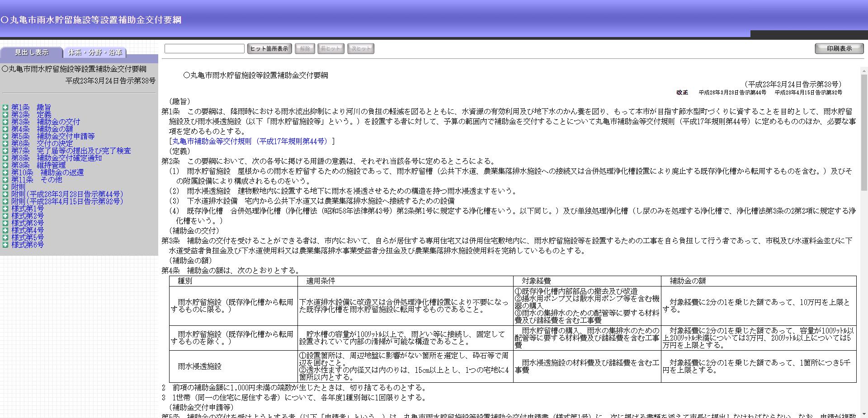868x418 pixels.
Task: Select the 見出し表示 tab
Action: coord(32,52)
